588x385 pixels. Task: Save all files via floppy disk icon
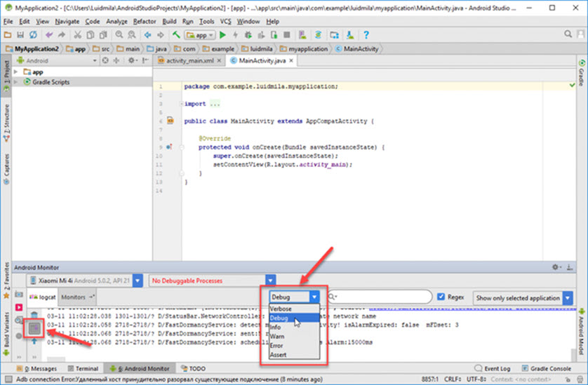pyautogui.click(x=20, y=35)
